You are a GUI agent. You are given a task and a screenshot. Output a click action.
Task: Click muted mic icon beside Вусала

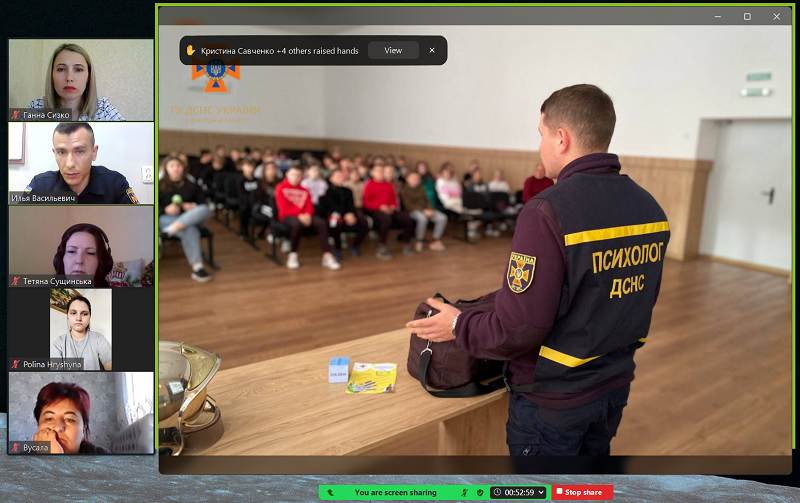[x=15, y=447]
